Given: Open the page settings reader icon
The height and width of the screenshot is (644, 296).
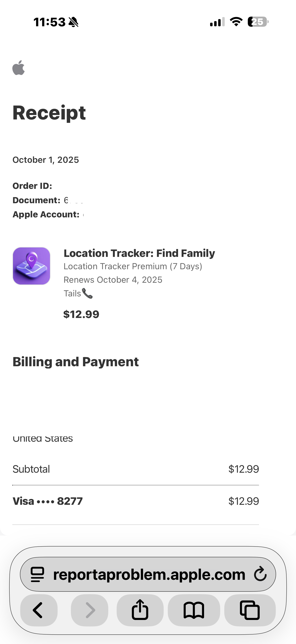Looking at the screenshot, I should point(37,574).
